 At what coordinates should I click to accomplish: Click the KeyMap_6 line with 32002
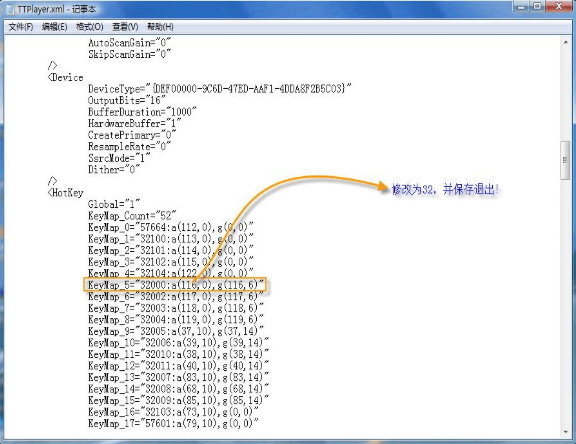tap(176, 296)
